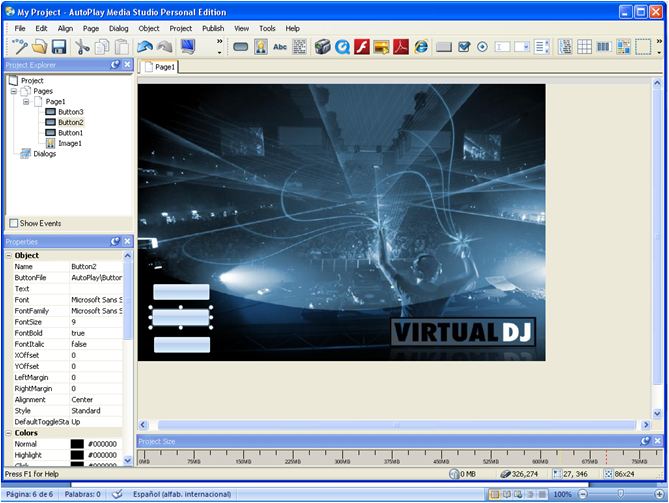Insert a RadioButton object from the toolbar
The height and width of the screenshot is (503, 669).
tap(483, 47)
